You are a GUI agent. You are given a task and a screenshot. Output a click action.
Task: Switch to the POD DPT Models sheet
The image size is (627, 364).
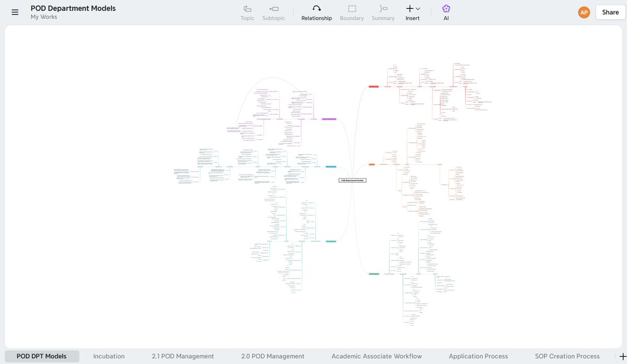42,356
